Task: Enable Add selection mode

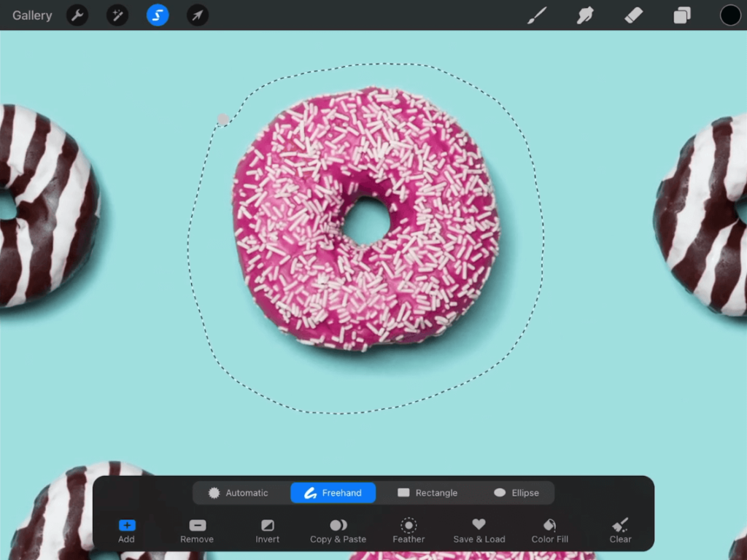Action: coord(125,531)
